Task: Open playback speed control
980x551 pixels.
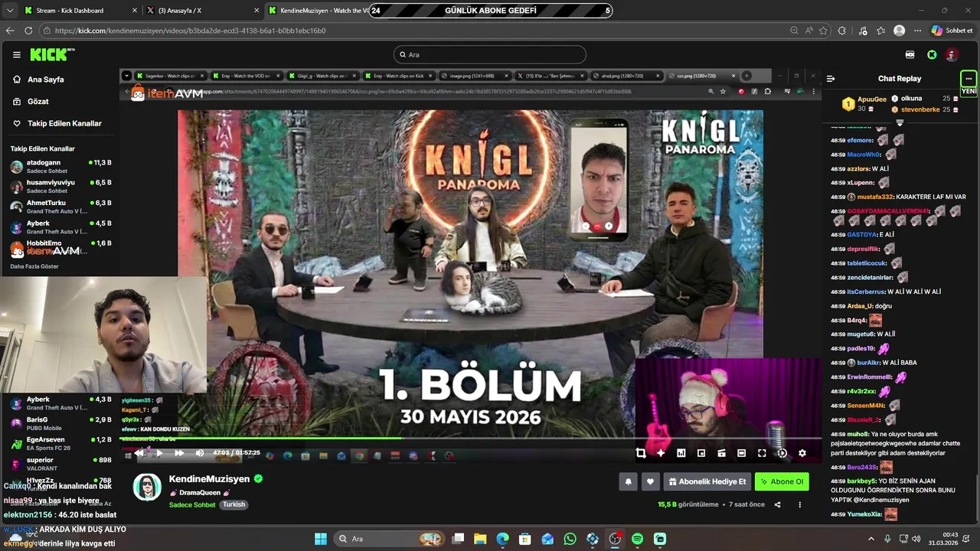Action: [x=782, y=453]
